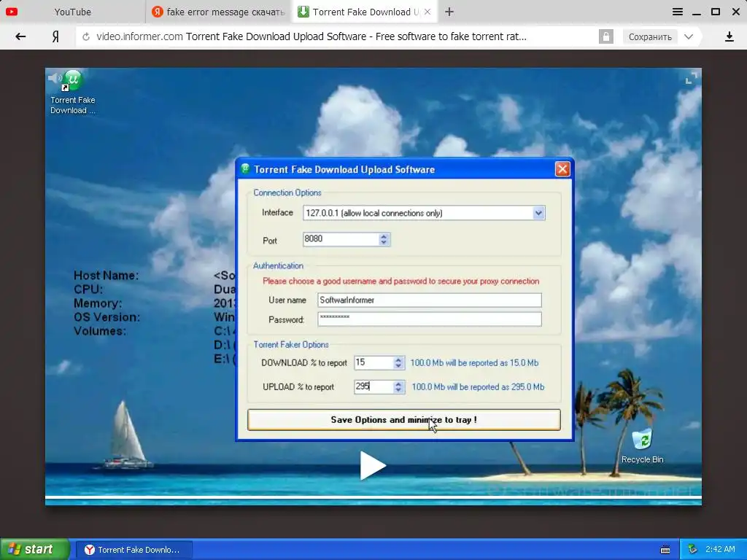747x560 pixels.
Task: Open the browser hamburger menu
Action: (678, 12)
